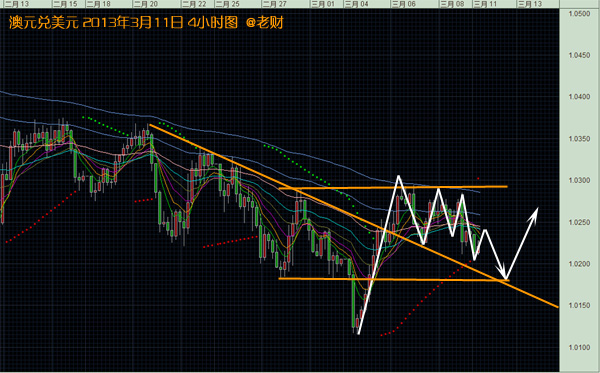The image size is (600, 373).
Task: Click the @老财 author watermark
Action: (x=264, y=23)
